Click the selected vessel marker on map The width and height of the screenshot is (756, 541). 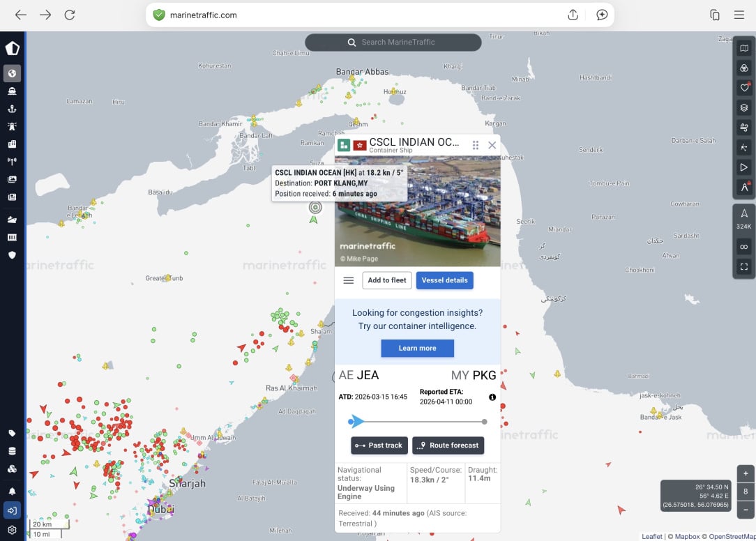pos(315,207)
